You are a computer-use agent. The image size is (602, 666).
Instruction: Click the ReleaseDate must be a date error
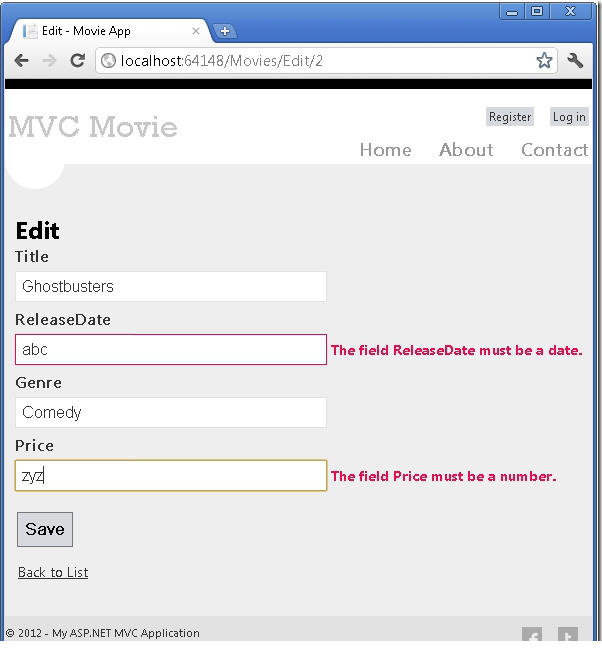coord(456,350)
